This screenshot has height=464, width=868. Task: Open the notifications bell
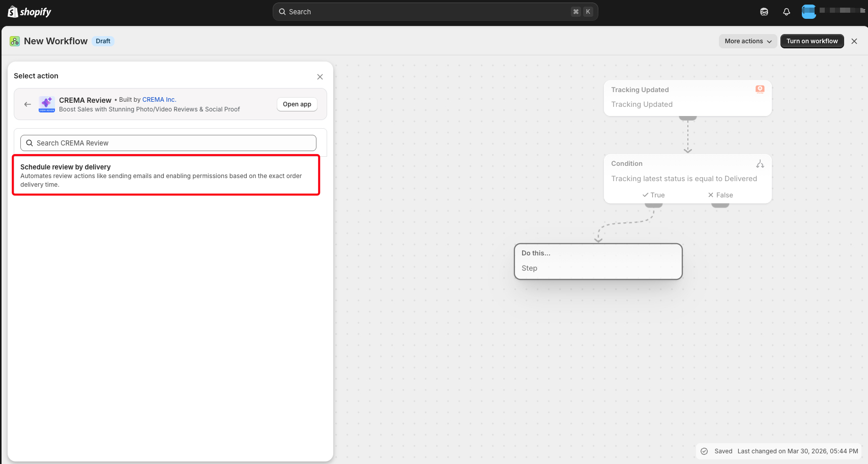(x=787, y=12)
